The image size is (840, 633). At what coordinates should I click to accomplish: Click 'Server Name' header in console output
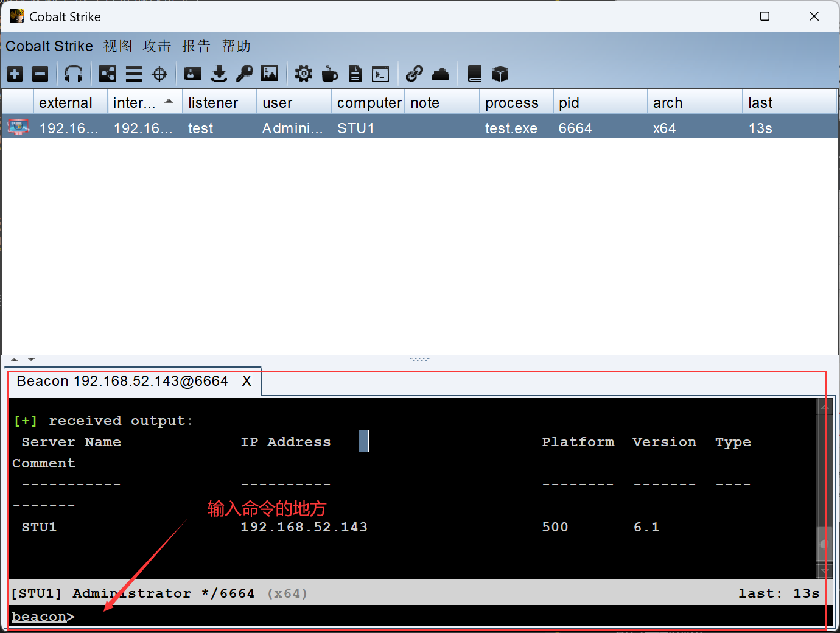[71, 442]
